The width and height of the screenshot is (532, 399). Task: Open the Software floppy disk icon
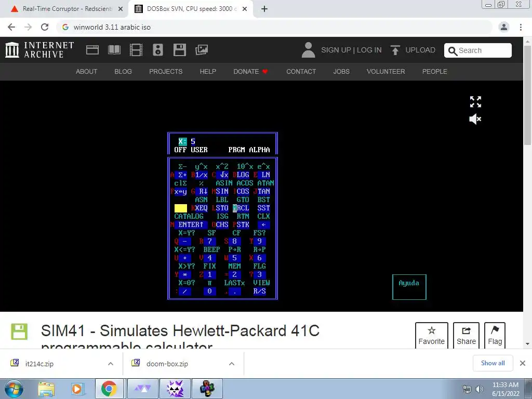[179, 50]
